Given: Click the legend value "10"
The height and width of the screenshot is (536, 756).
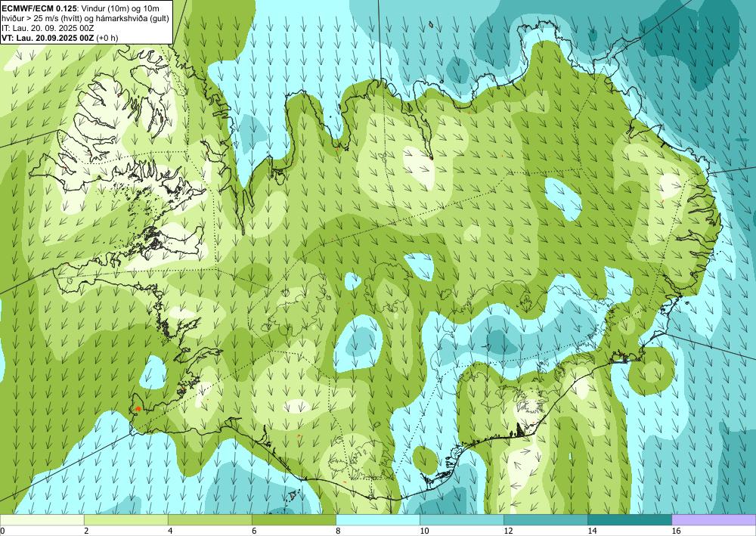Looking at the screenshot, I should pos(424,531).
